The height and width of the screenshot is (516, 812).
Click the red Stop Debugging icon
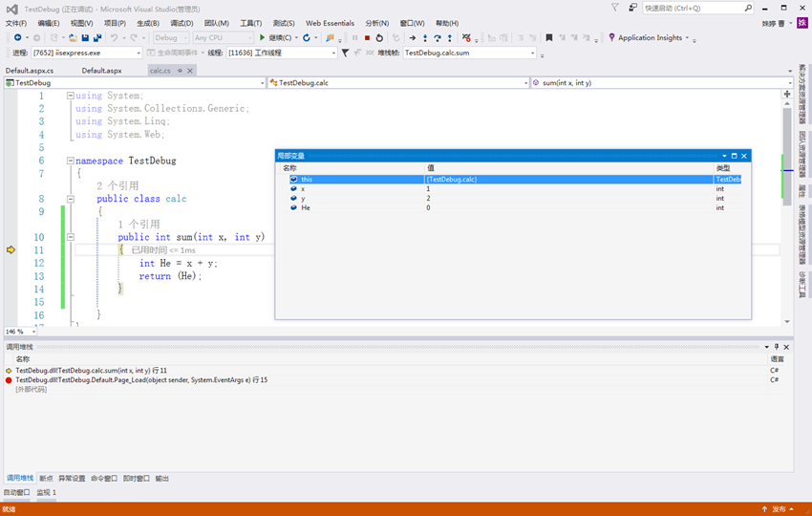tap(367, 38)
